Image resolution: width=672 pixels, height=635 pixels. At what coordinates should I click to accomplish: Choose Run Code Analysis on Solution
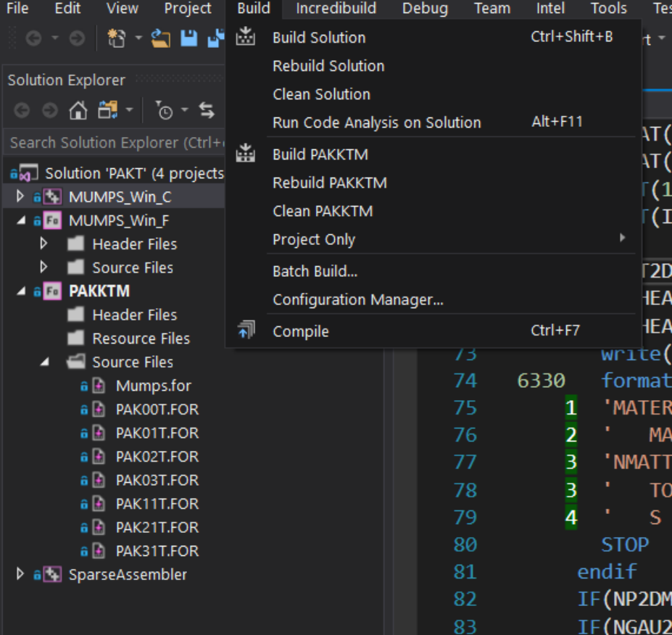[433, 123]
